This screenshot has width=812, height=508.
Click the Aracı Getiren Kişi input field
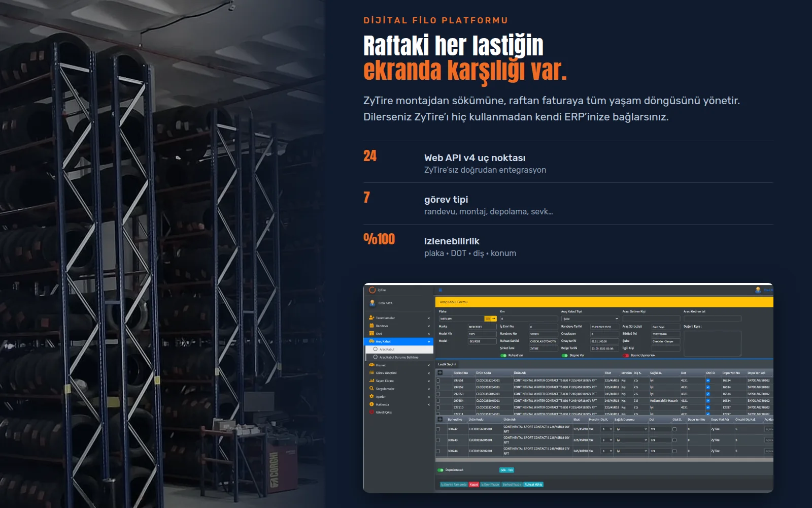click(x=651, y=319)
